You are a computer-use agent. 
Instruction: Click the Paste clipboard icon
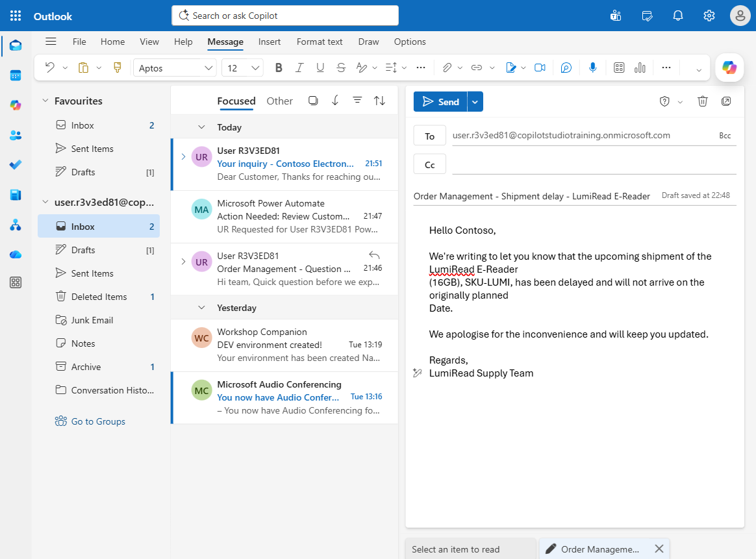[x=83, y=68]
